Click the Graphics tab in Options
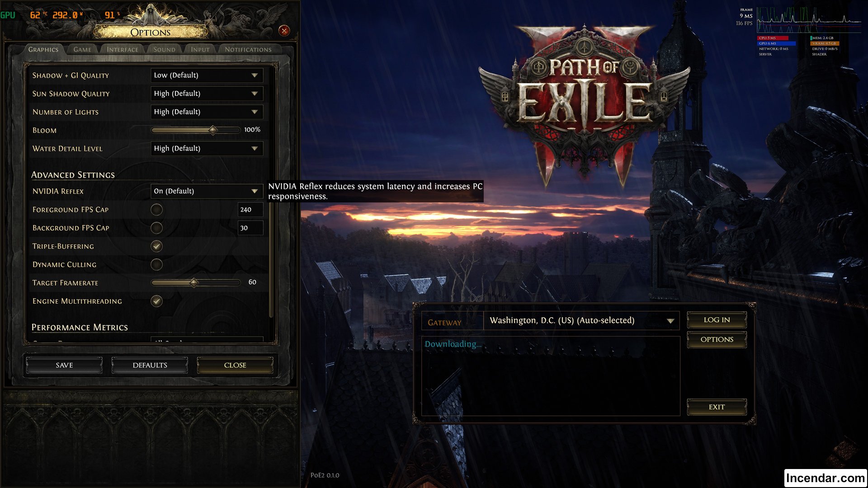Screen dimensions: 868x488 42,49
